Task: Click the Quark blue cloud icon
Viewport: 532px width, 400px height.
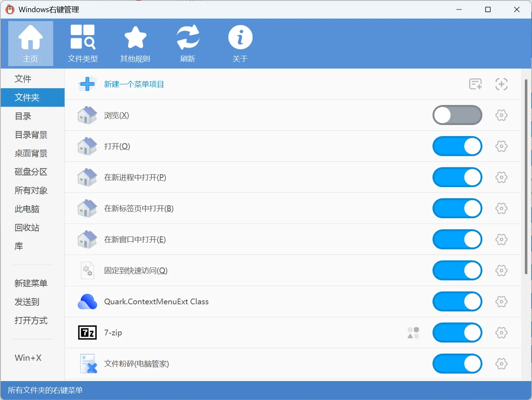Action: click(87, 302)
